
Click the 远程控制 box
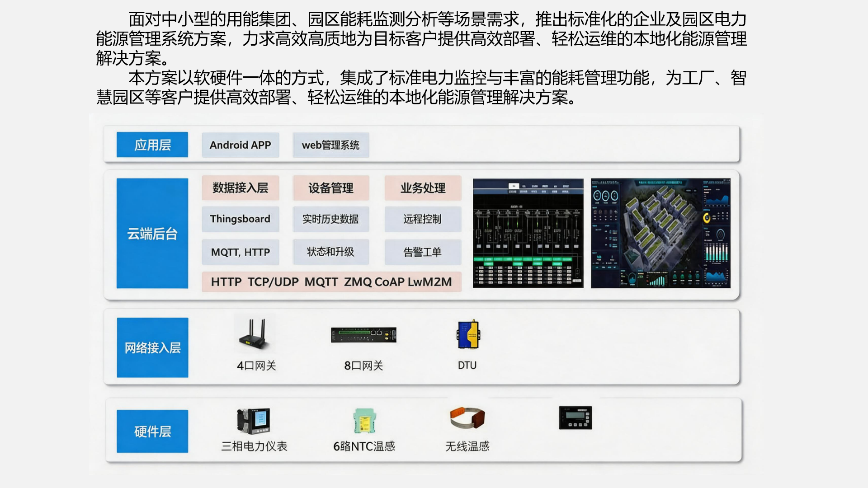pyautogui.click(x=423, y=219)
